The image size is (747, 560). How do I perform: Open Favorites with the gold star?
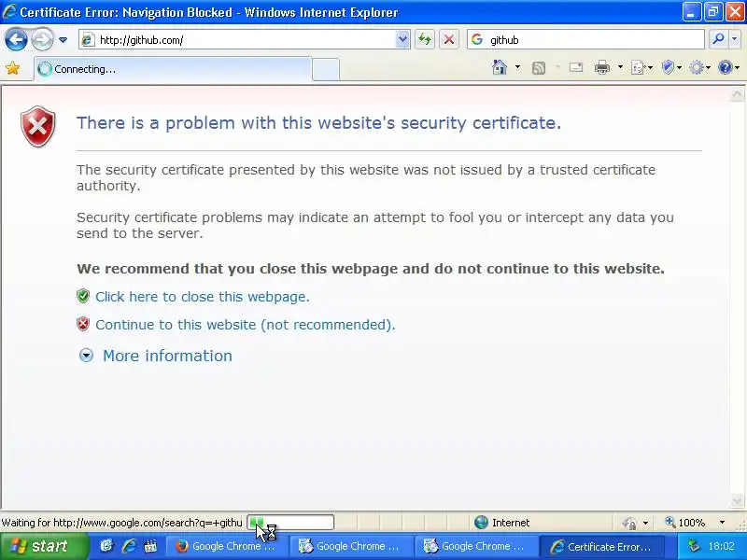tap(13, 68)
